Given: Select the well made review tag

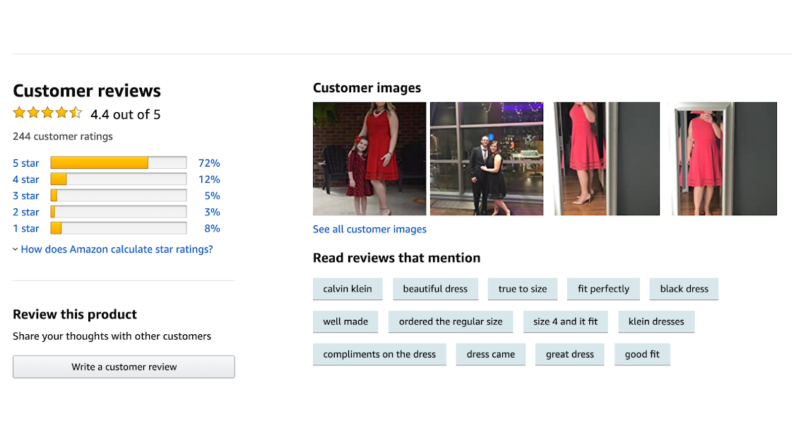Looking at the screenshot, I should coord(345,322).
